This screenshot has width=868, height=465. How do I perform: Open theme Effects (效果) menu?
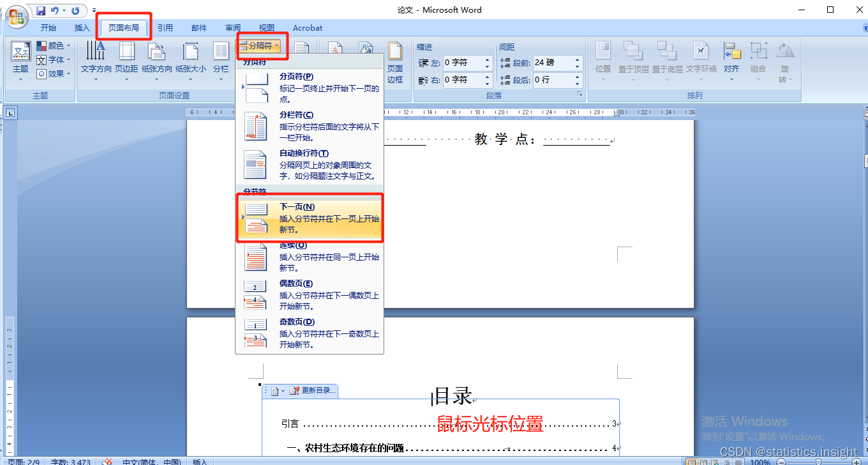point(54,74)
